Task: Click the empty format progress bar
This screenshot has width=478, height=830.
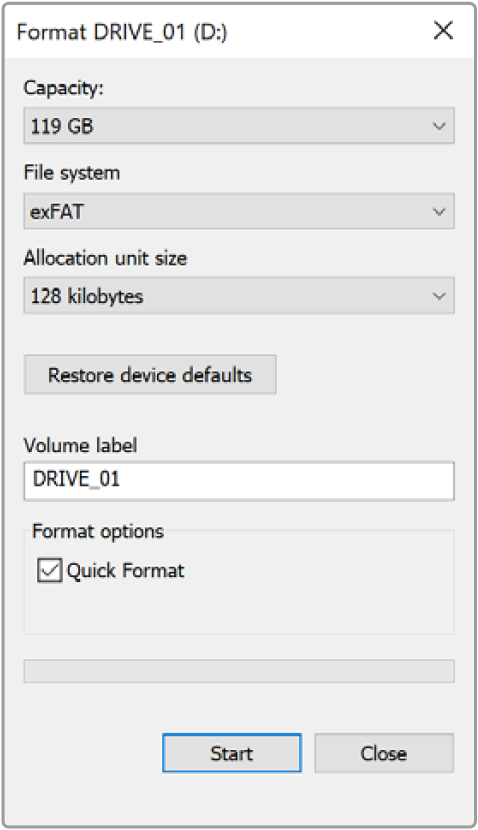Action: click(239, 671)
